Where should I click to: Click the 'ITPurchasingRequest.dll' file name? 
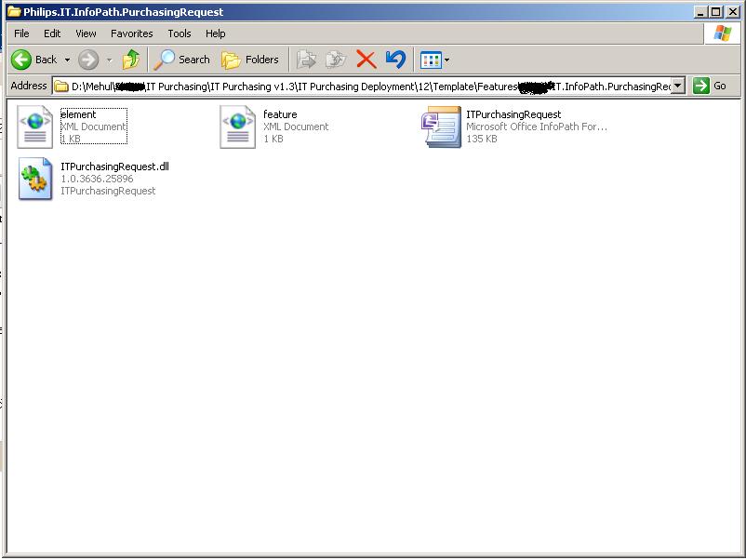pyautogui.click(x=114, y=167)
